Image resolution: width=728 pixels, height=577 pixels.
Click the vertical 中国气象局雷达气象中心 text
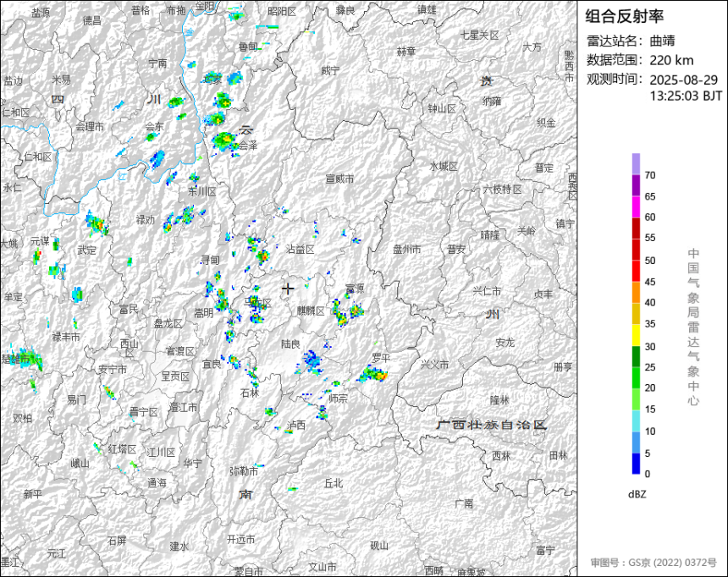pyautogui.click(x=693, y=327)
